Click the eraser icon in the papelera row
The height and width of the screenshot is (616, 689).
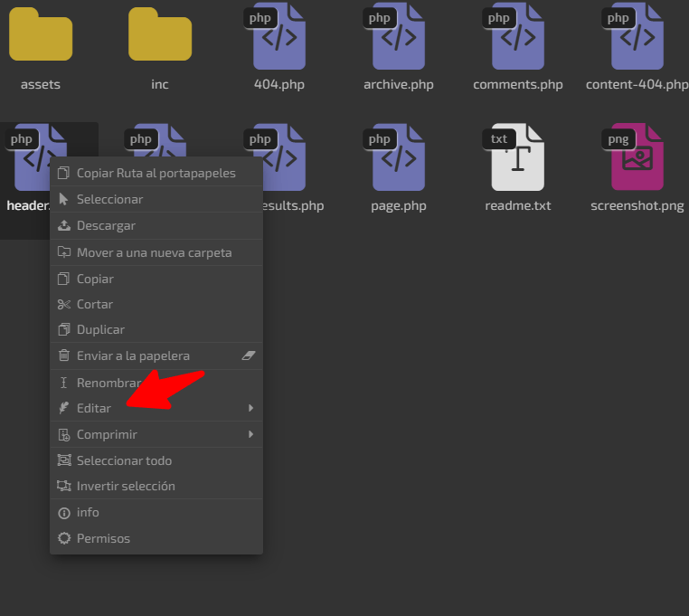(249, 355)
